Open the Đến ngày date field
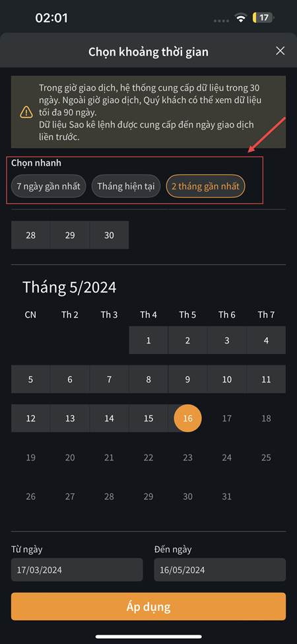The height and width of the screenshot is (644, 297). (220, 570)
